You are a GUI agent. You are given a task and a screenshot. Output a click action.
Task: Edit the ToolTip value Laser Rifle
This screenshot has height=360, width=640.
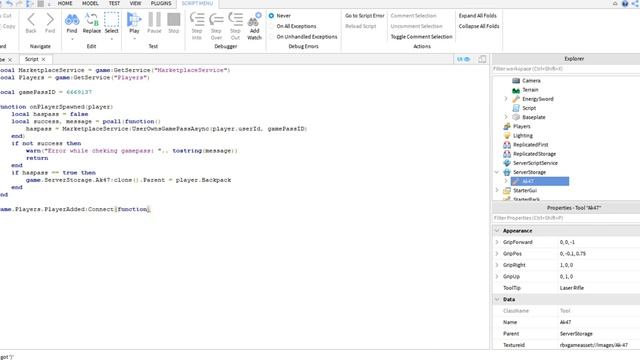599,288
